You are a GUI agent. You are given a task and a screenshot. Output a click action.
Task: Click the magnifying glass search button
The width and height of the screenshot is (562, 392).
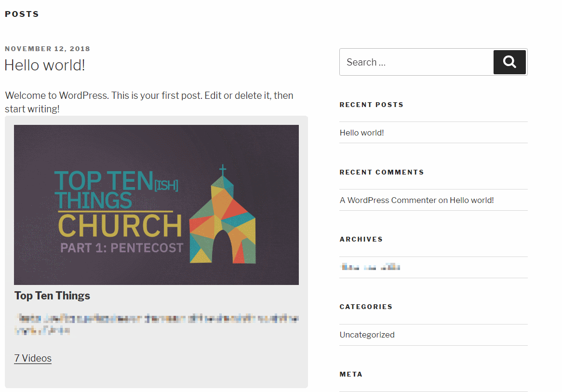point(509,62)
